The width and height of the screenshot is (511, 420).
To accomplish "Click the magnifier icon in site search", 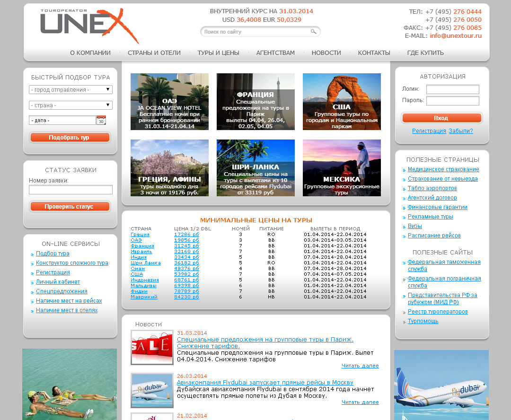I will [x=313, y=32].
